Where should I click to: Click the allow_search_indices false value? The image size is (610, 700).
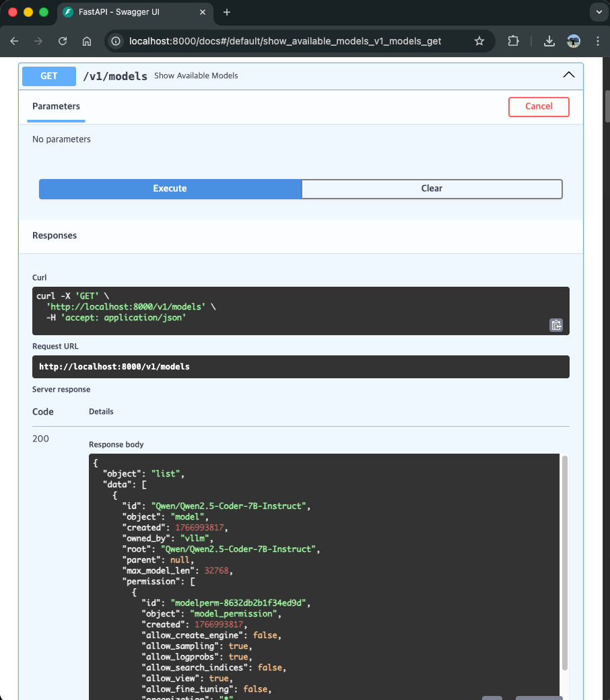tap(270, 668)
